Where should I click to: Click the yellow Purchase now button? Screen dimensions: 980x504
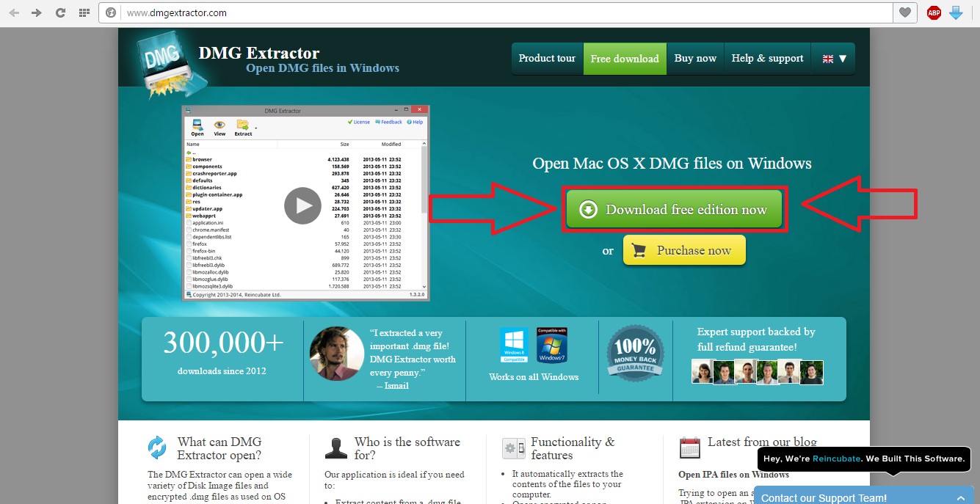pyautogui.click(x=684, y=250)
